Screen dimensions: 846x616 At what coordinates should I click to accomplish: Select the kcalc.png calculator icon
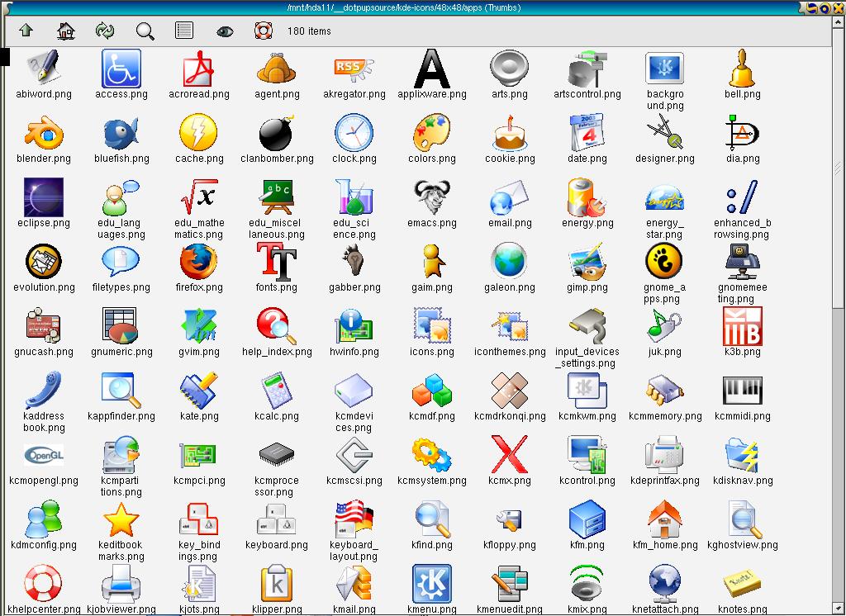pyautogui.click(x=277, y=390)
